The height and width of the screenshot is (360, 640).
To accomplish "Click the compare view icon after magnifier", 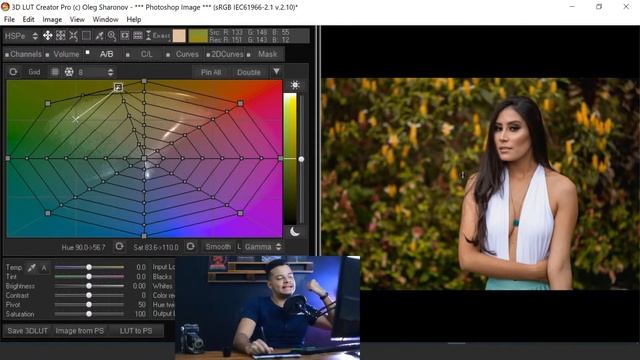I will pos(125,36).
